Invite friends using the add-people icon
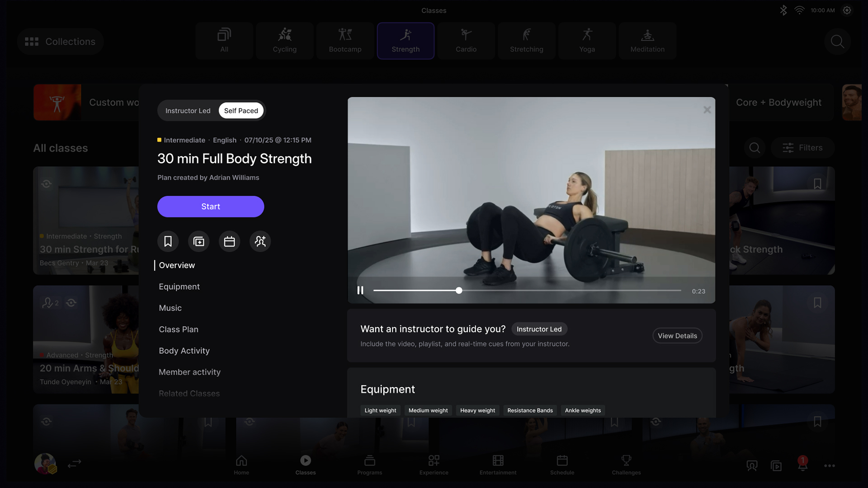The height and width of the screenshot is (488, 868). click(260, 241)
